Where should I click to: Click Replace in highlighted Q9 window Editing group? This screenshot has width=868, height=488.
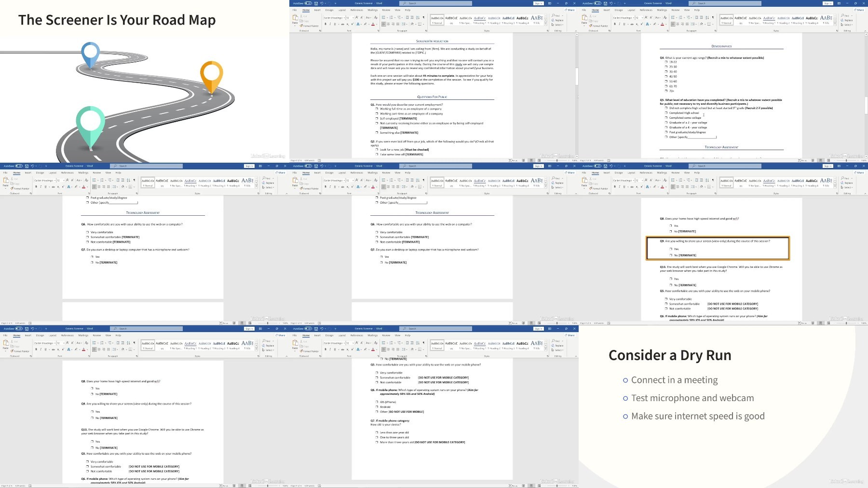pos(847,183)
